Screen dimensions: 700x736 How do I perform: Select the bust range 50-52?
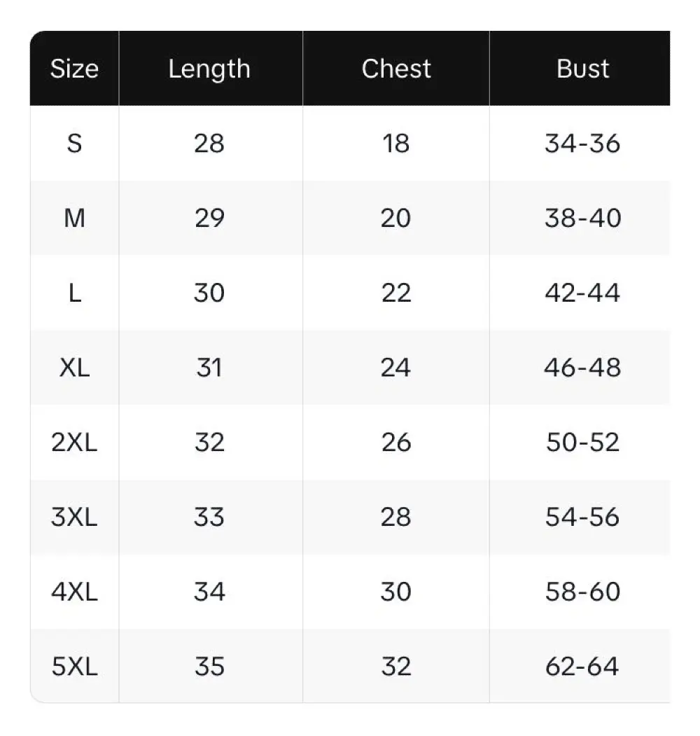tap(582, 443)
